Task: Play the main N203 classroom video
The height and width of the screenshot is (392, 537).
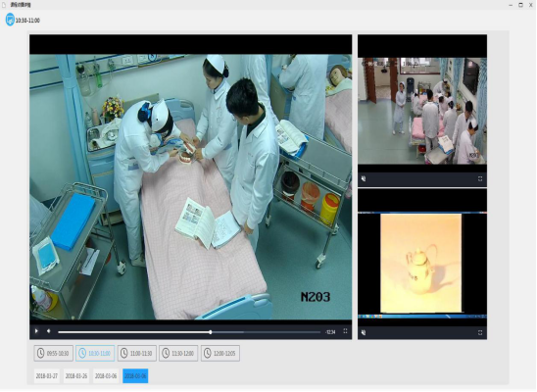Action: [36, 331]
